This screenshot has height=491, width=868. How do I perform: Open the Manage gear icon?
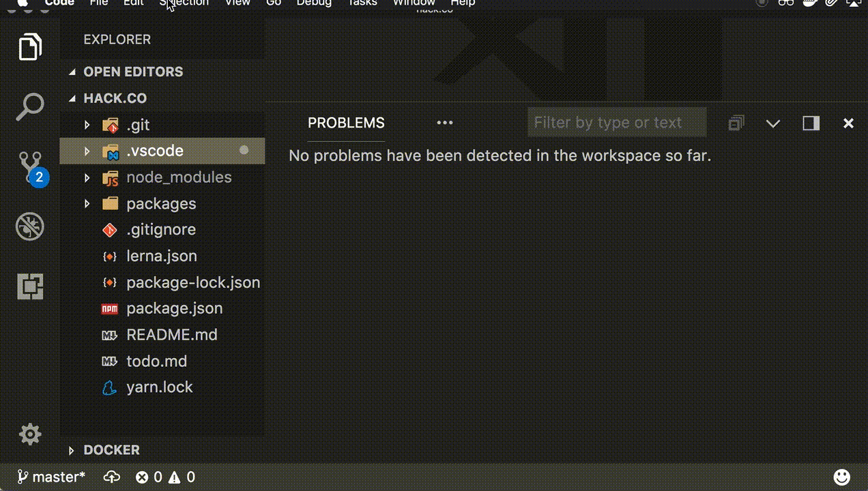[30, 434]
